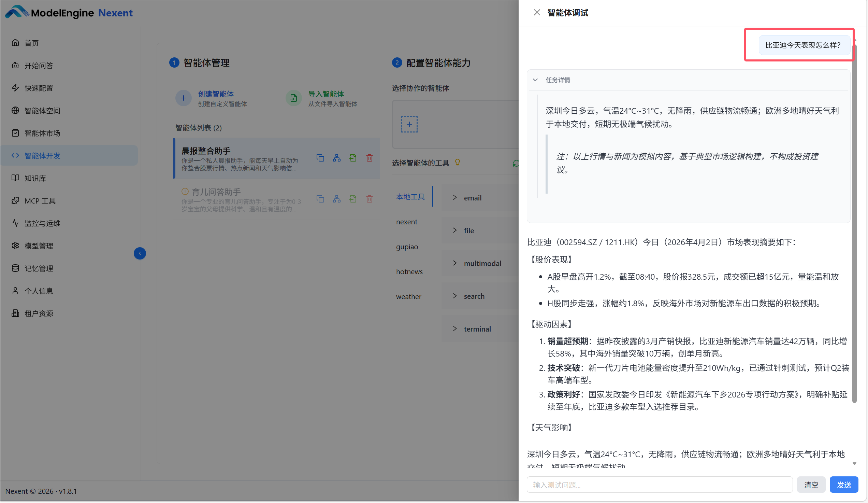
Task: Add a collaborating agent via dashed plus box
Action: 409,124
